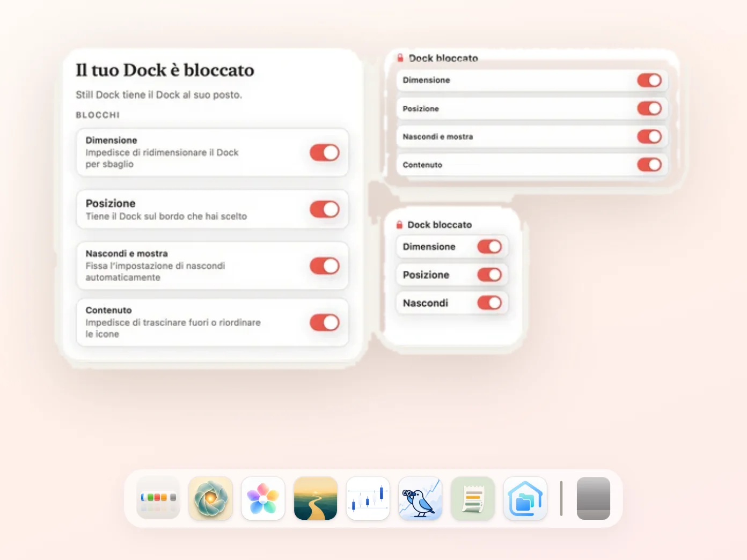
Task: Turn off the Nascondi e mostra switch in large widget
Action: coord(325,266)
